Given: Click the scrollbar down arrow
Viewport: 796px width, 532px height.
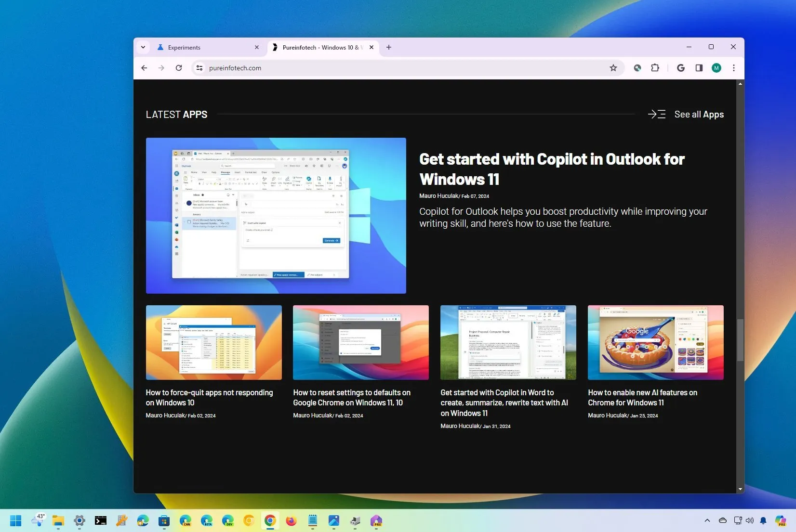Looking at the screenshot, I should pos(740,489).
